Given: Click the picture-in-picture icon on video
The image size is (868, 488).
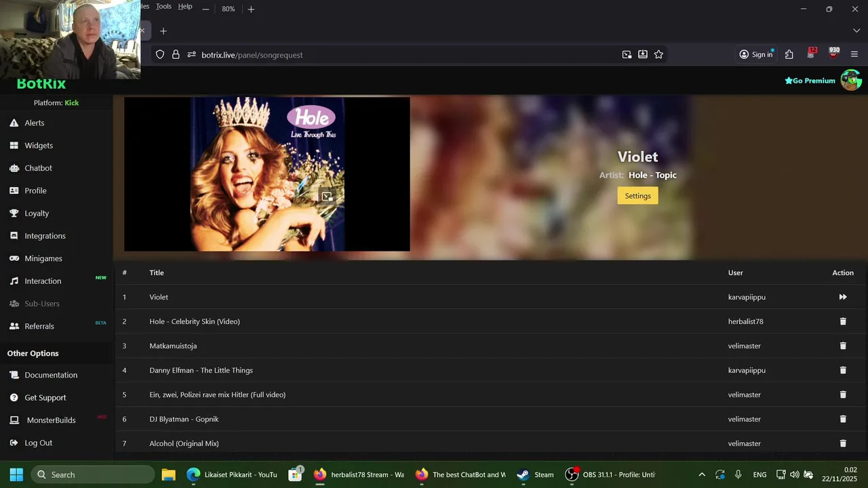Looking at the screenshot, I should tap(327, 197).
